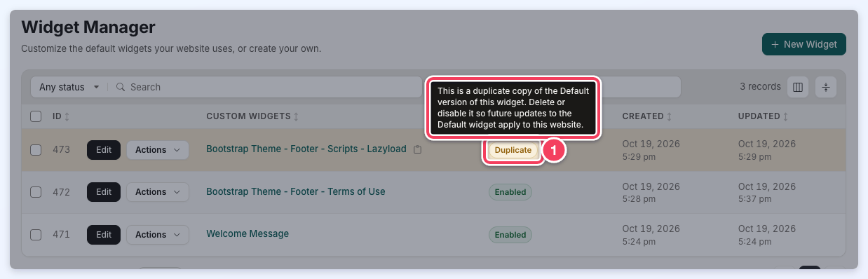Toggle the select-all header checkbox
The height and width of the screenshot is (279, 868).
pos(36,116)
